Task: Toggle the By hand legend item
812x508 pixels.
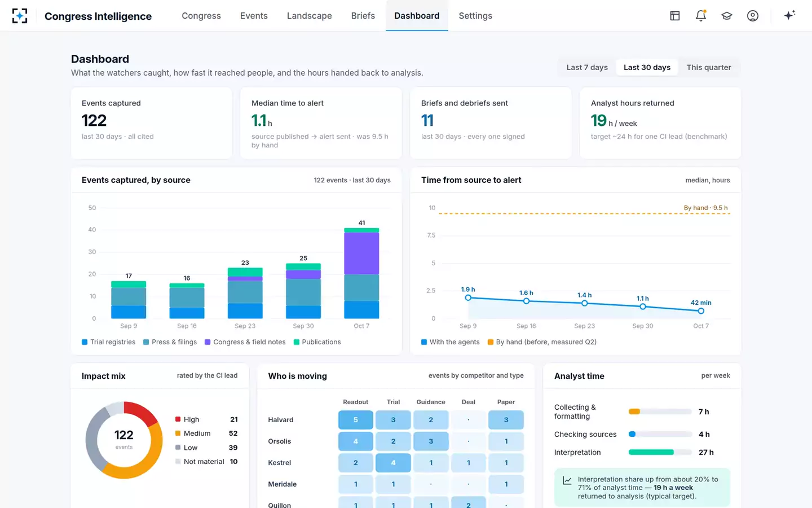Action: pyautogui.click(x=542, y=342)
